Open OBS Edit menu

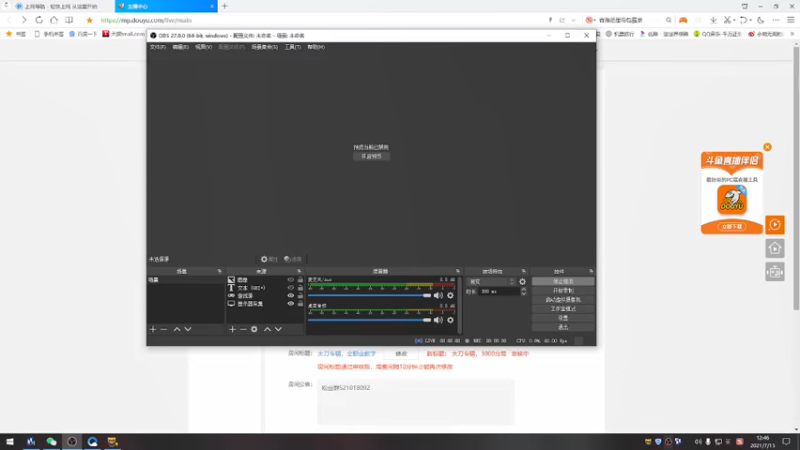point(180,47)
